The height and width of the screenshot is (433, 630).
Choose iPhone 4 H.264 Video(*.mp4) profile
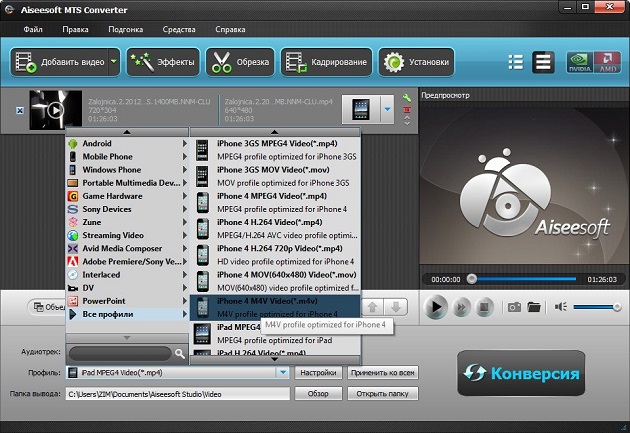point(275,229)
